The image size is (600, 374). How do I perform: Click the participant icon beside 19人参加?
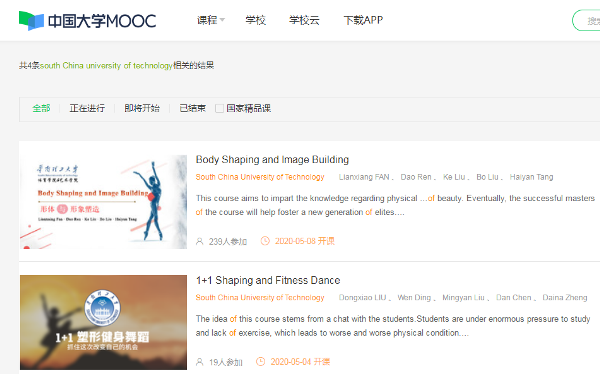click(199, 362)
